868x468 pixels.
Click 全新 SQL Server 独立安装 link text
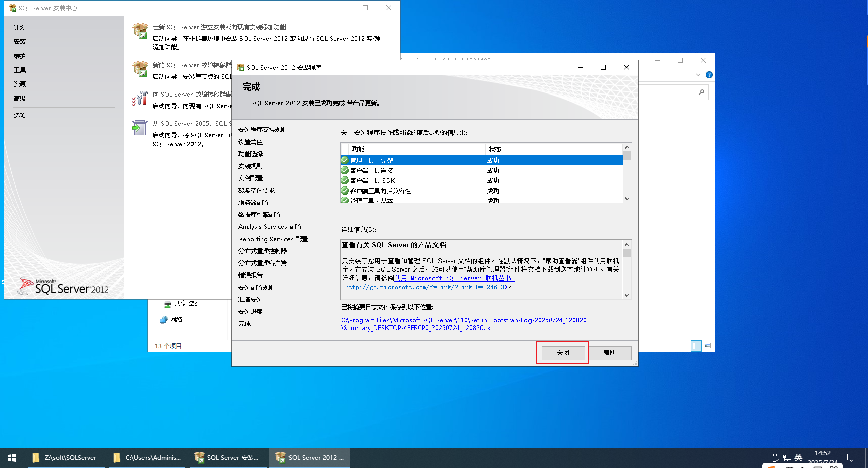click(x=219, y=27)
